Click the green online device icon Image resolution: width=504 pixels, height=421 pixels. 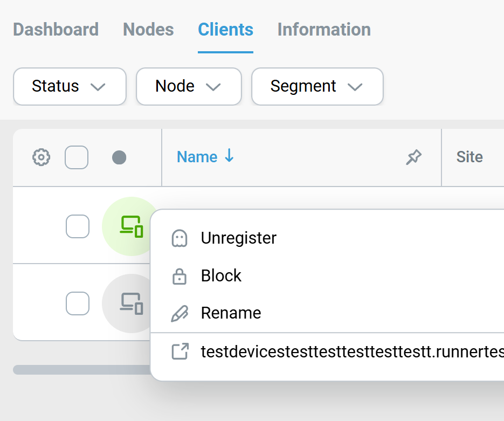130,226
